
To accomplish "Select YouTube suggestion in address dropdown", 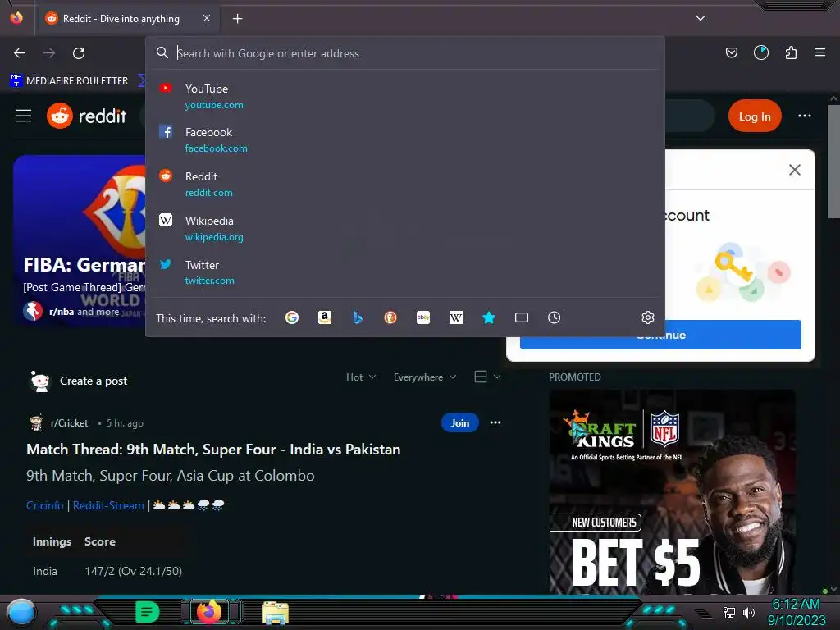I will pyautogui.click(x=405, y=97).
